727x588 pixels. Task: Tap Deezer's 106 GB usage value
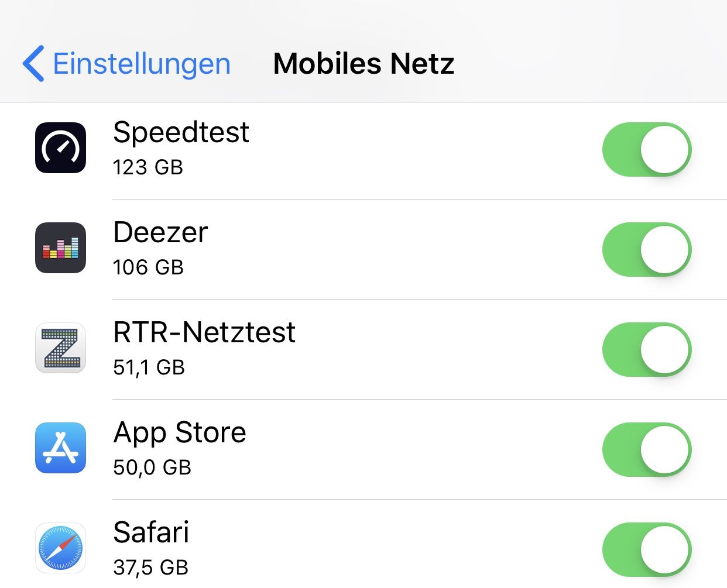pyautogui.click(x=148, y=267)
